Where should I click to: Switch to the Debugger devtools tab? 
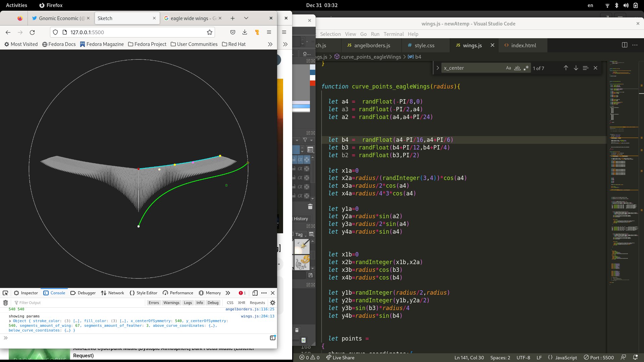pos(83,293)
